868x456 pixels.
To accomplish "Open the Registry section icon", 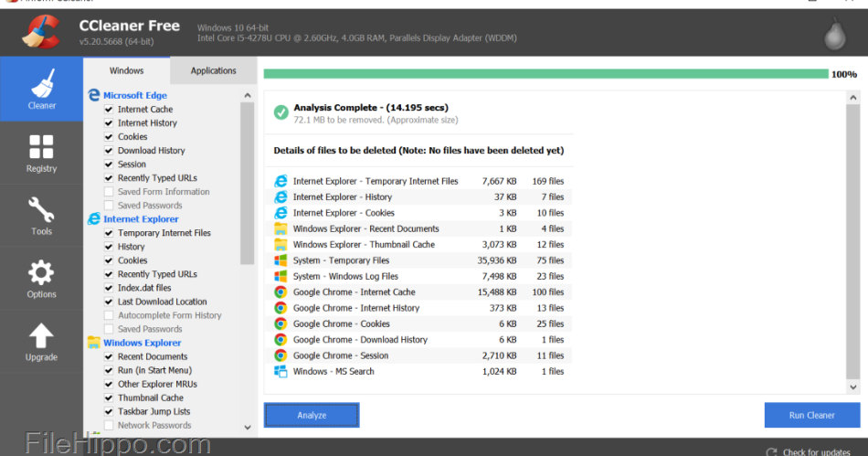I will click(x=41, y=146).
